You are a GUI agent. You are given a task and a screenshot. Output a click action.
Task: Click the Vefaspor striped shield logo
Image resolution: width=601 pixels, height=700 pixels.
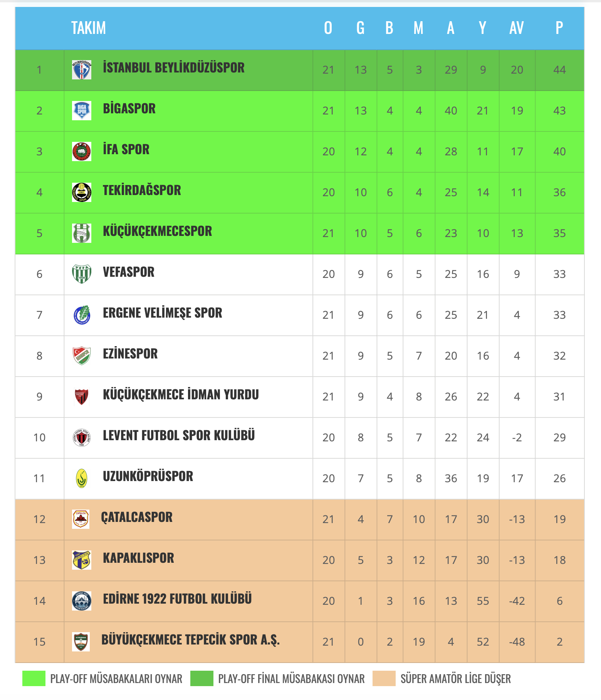(82, 274)
